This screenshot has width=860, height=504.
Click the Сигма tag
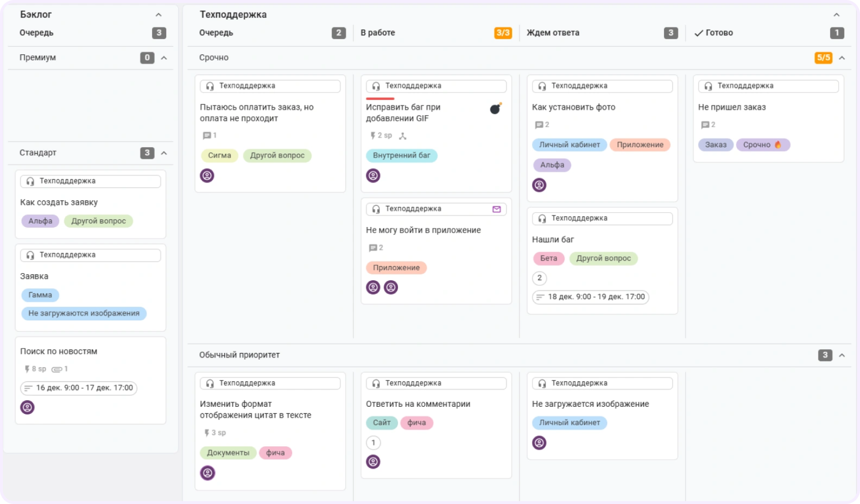pos(219,155)
